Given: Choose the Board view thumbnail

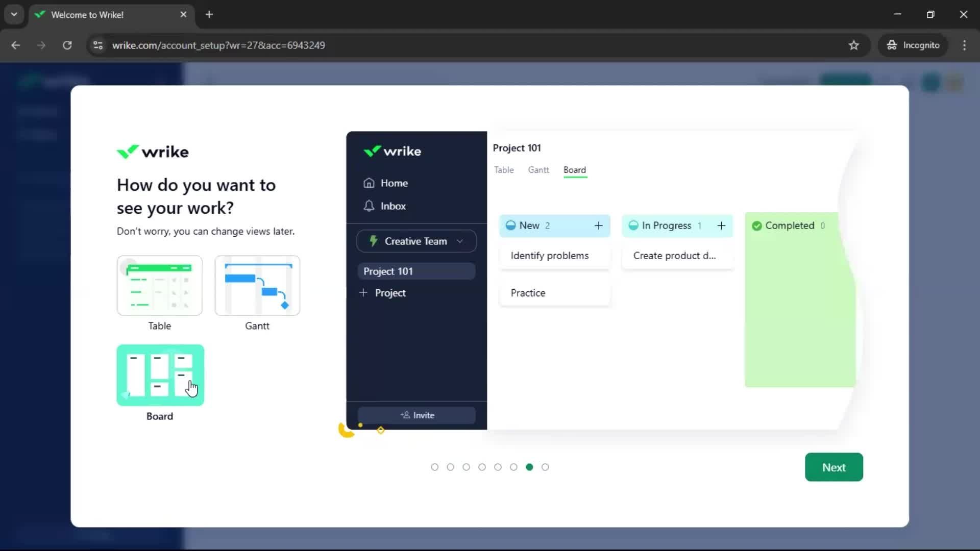Looking at the screenshot, I should pos(160,375).
